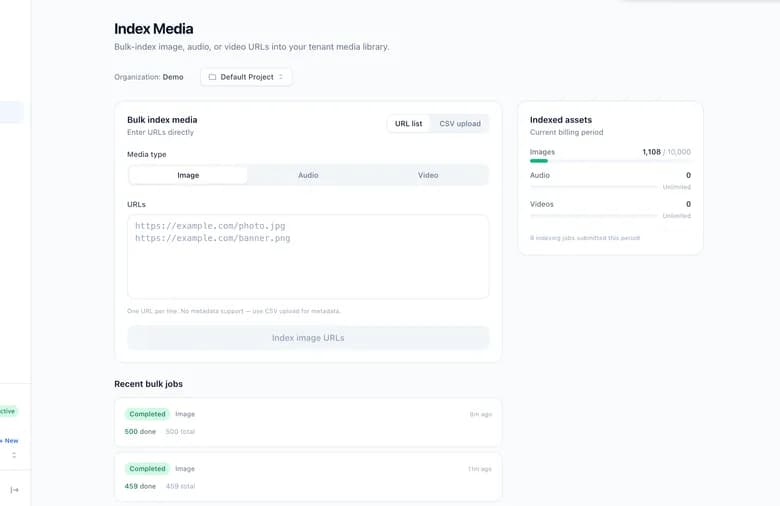Click the Recent bulk jobs heading
Viewport: 780px width, 506px height.
point(148,384)
